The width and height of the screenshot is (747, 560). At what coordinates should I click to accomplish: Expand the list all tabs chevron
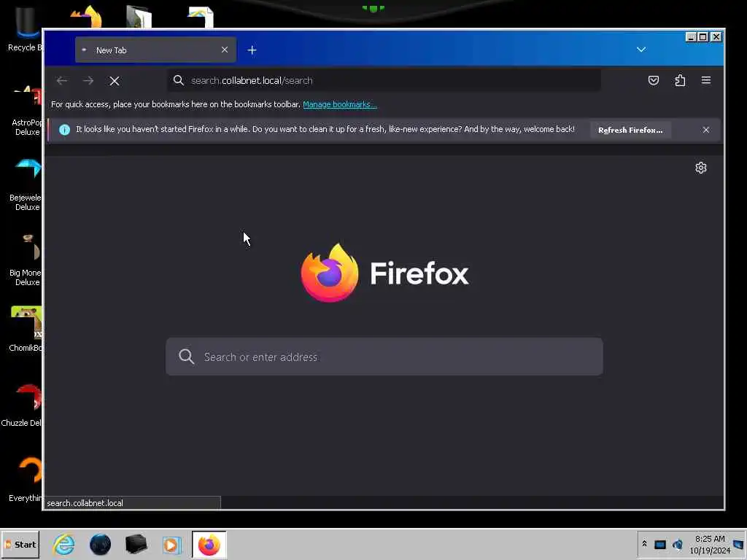[641, 50]
